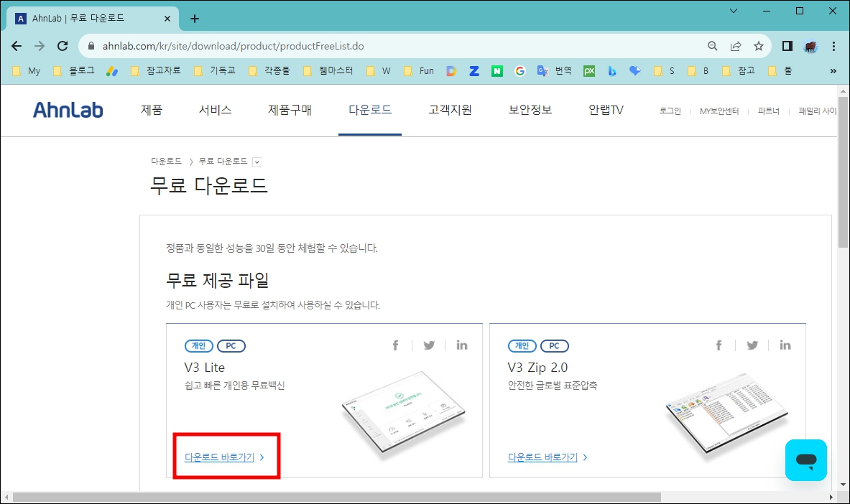Viewport: 850px width, 504px height.
Task: Open the 블로그 bookmarks folder
Action: pos(74,71)
